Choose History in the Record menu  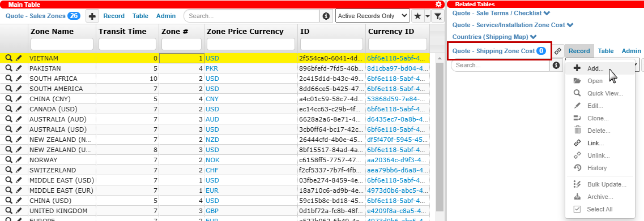pos(600,168)
